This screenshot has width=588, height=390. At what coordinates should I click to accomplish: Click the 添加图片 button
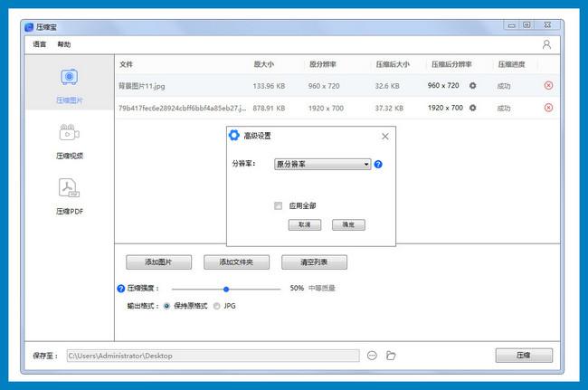tap(158, 262)
